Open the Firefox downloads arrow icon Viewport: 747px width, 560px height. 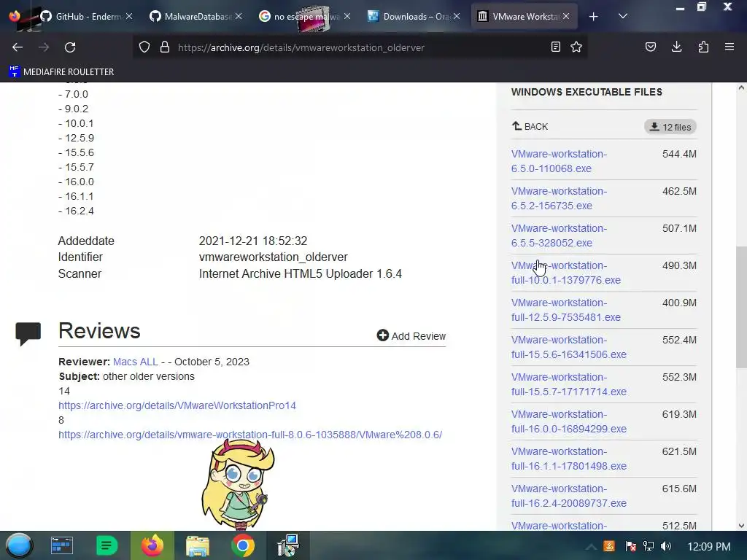676,47
